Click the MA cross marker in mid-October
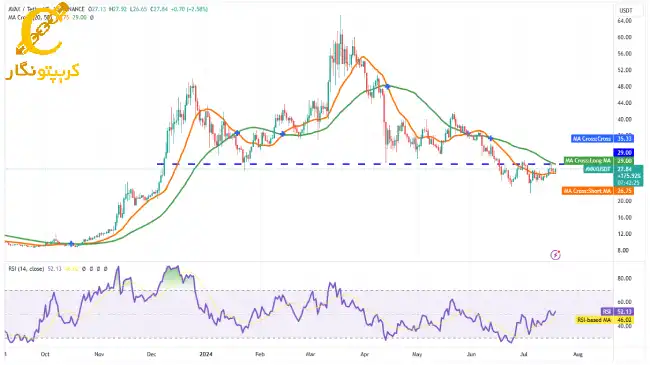 coord(71,244)
